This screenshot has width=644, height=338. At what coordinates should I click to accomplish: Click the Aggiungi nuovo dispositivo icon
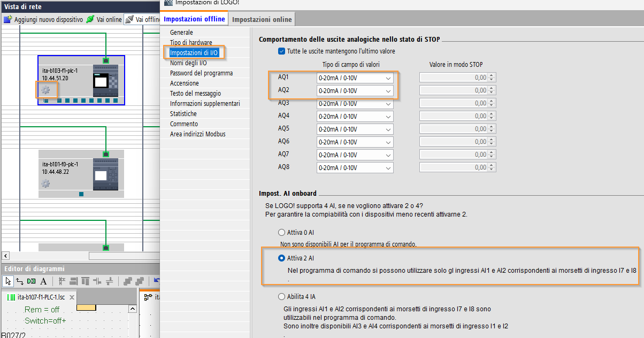[8, 20]
